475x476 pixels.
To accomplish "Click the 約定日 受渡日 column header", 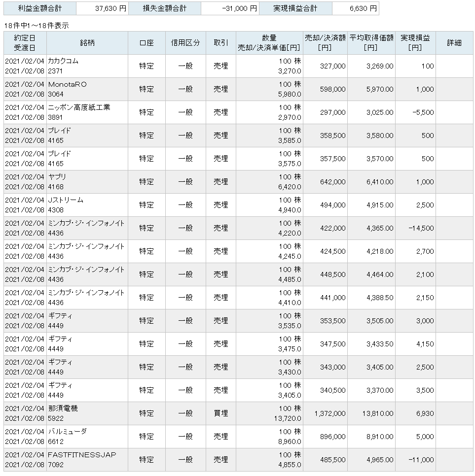I will click(25, 43).
